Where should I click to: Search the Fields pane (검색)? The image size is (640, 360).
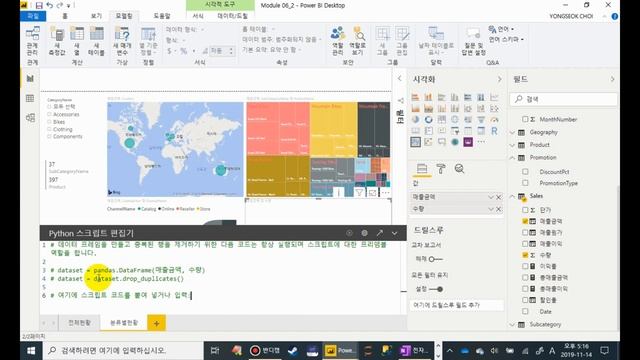564,99
